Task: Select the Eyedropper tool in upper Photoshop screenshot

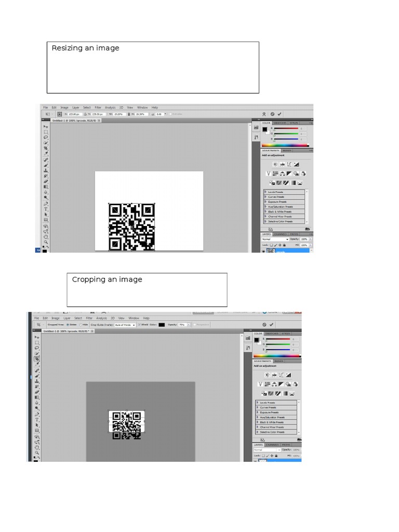Action: point(46,153)
